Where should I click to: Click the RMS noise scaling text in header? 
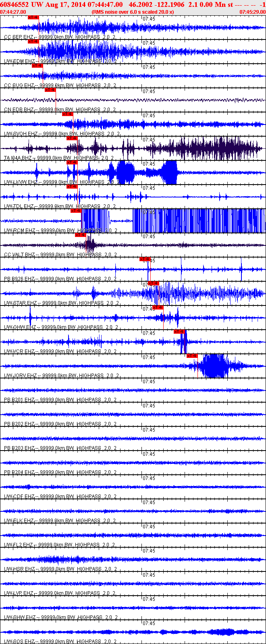[x=133, y=12]
